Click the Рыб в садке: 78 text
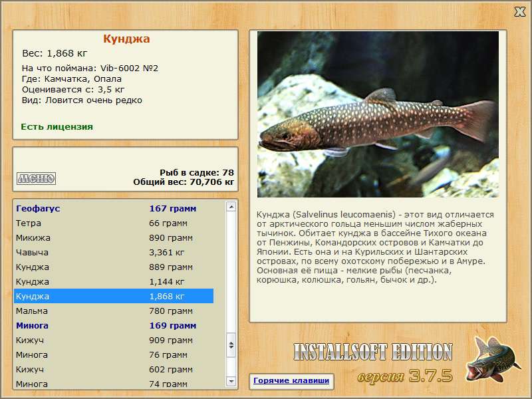Viewport: 532px width, 399px height. point(197,172)
